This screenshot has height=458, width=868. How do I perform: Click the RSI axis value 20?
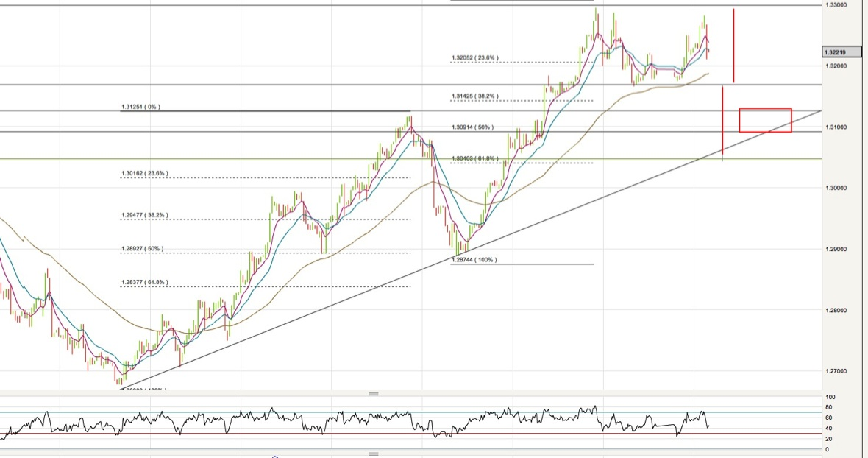pos(829,439)
